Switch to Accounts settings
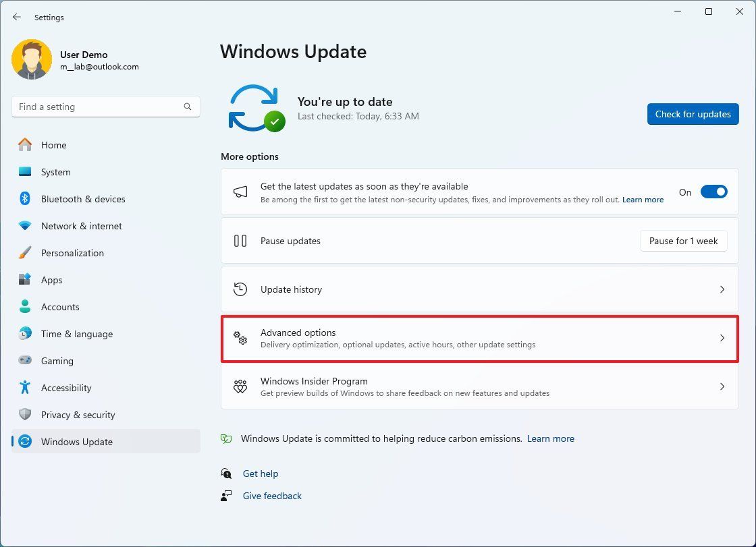Screen dimensions: 756x547 [x=60, y=307]
